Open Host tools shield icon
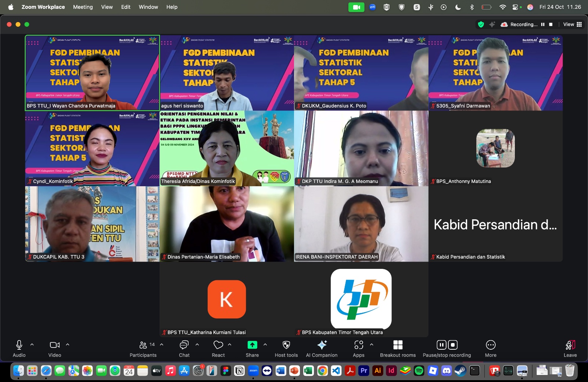588x382 pixels. (x=286, y=349)
